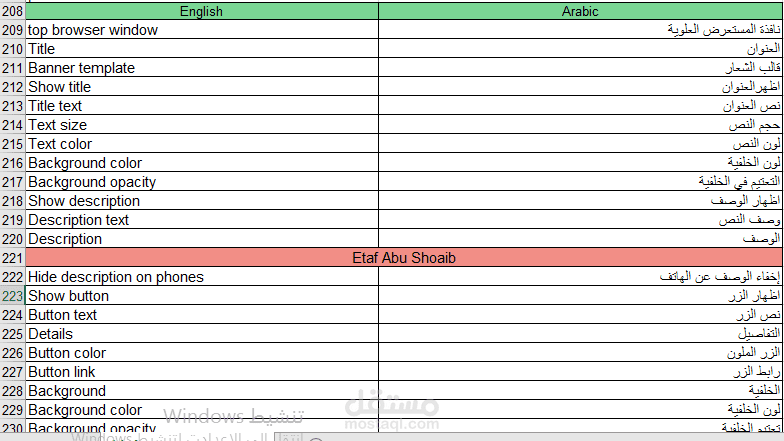This screenshot has width=784, height=441.
Task: Select the "Description text" cell
Action: coord(201,220)
